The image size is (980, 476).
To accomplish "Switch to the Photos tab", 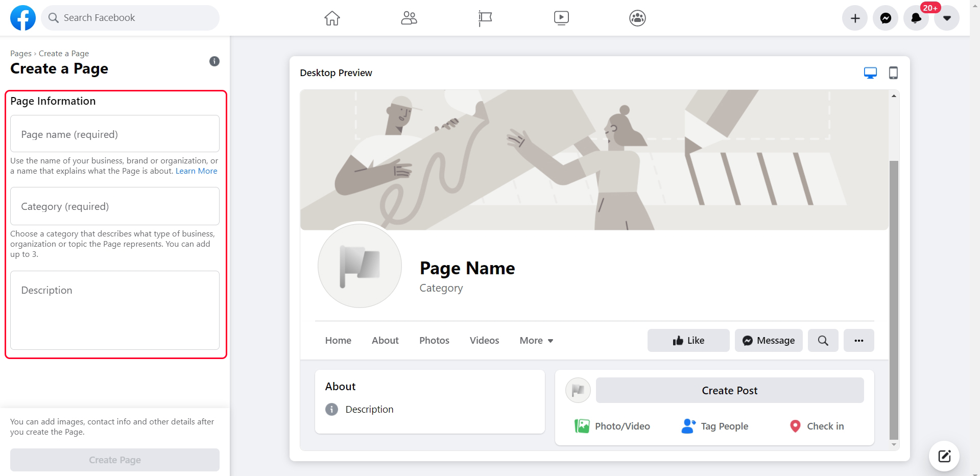I will [x=434, y=340].
